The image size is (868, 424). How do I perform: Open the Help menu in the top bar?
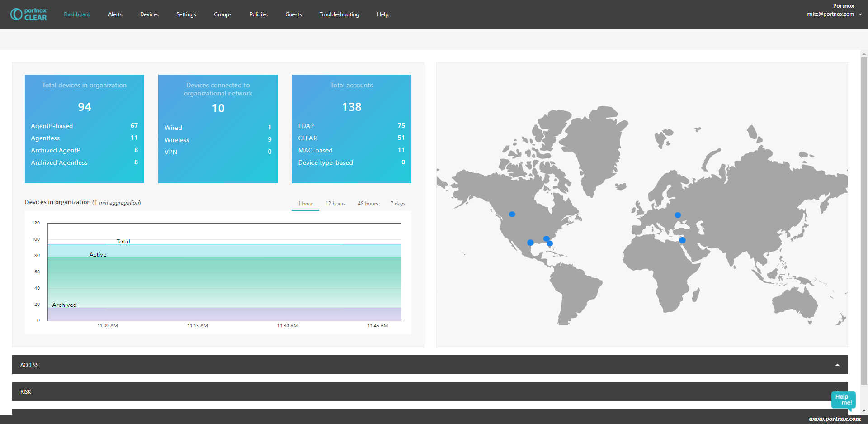click(383, 14)
